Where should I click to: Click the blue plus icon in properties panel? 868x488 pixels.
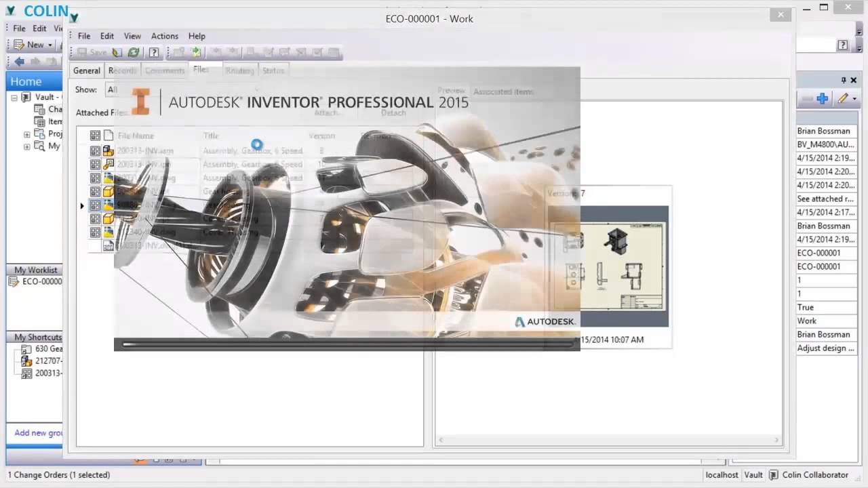pos(822,98)
